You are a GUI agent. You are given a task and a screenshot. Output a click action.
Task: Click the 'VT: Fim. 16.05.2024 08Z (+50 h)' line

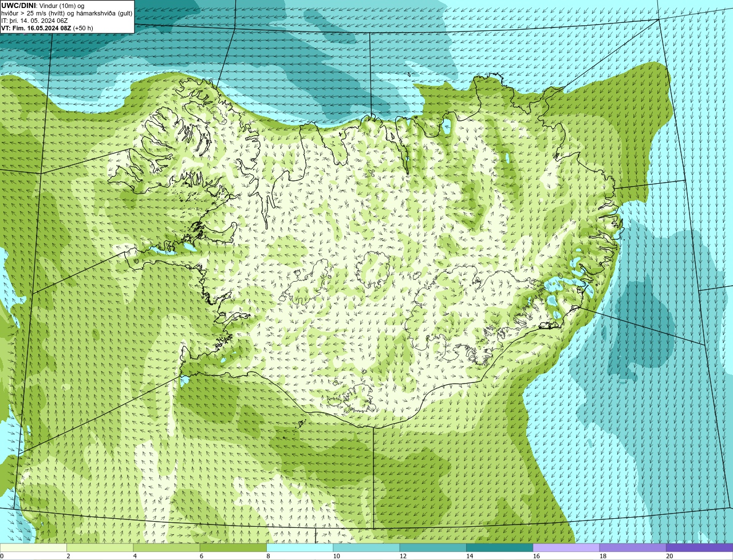pyautogui.click(x=47, y=28)
